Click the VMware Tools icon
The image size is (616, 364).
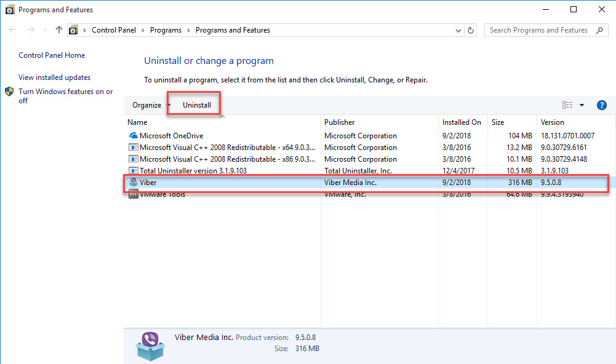(x=134, y=194)
